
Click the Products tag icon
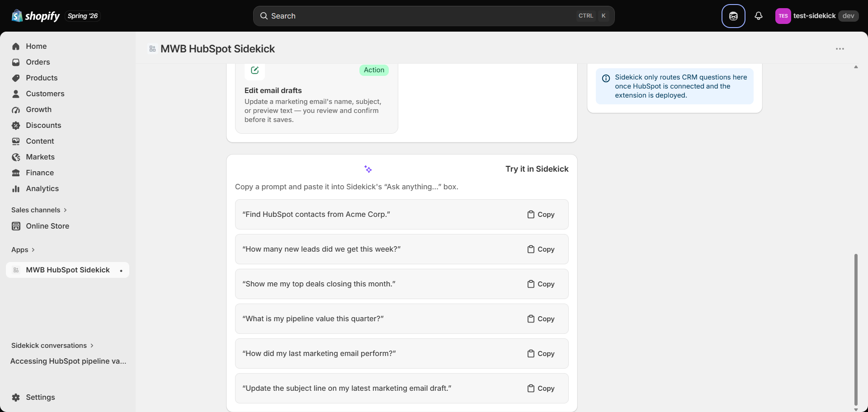(16, 78)
